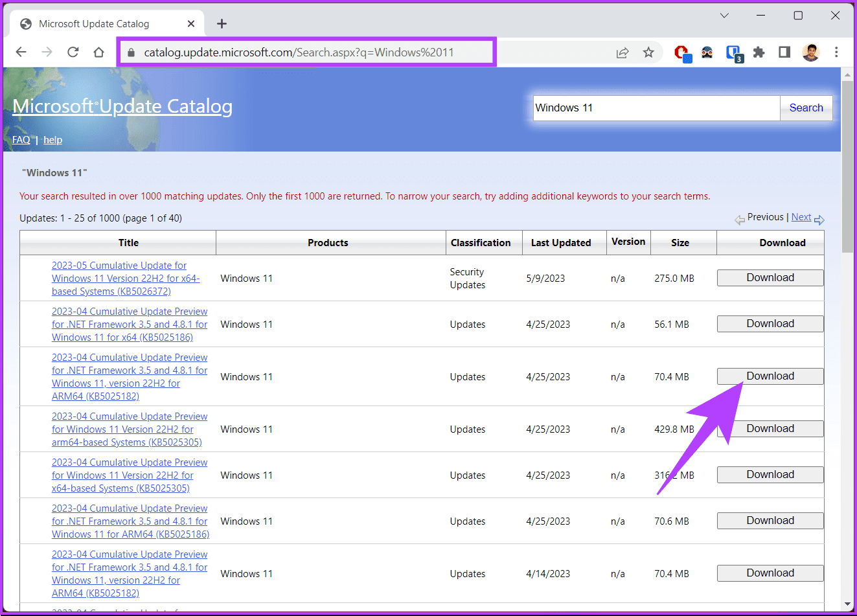Open the Extensions puzzle piece icon

click(759, 52)
